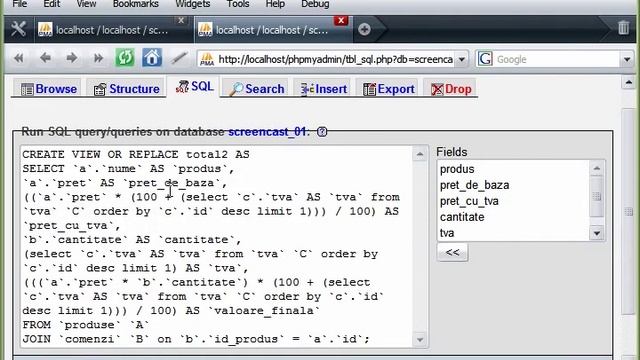Open SQL documentation help icon

322,132
